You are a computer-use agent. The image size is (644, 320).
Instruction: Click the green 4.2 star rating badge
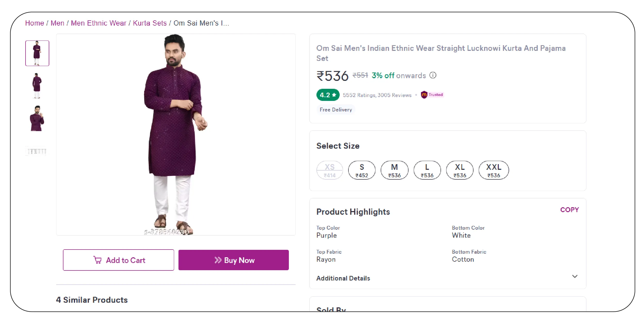click(x=328, y=95)
